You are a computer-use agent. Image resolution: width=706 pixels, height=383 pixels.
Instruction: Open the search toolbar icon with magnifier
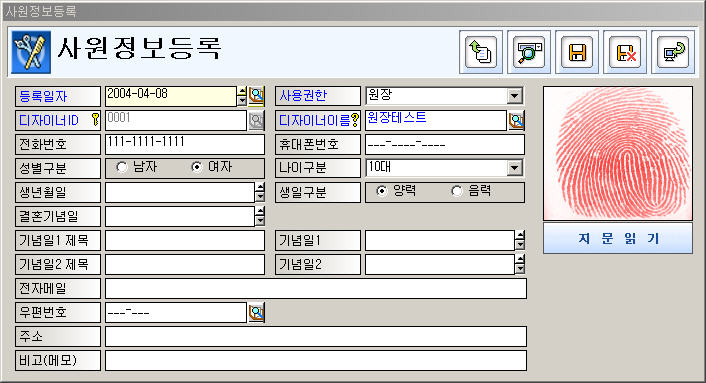pos(529,52)
